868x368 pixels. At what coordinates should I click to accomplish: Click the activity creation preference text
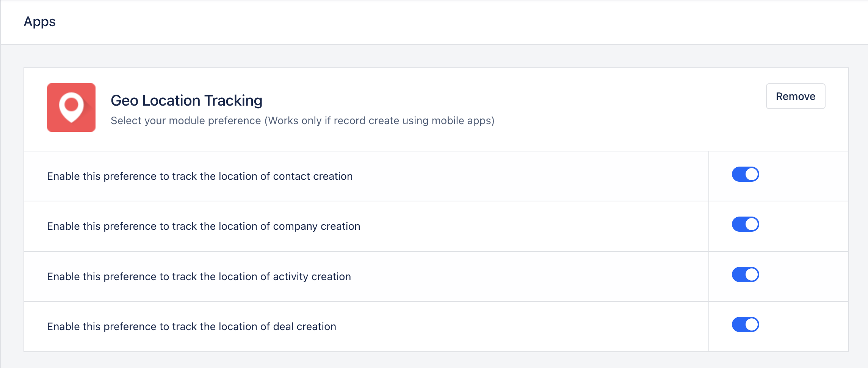pyautogui.click(x=199, y=277)
